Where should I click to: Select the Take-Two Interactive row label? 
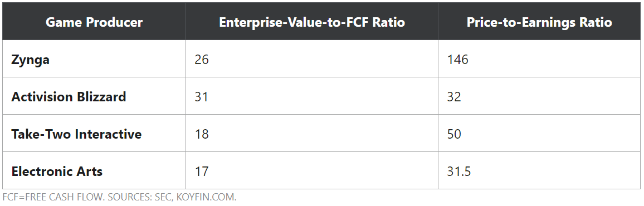tap(76, 134)
